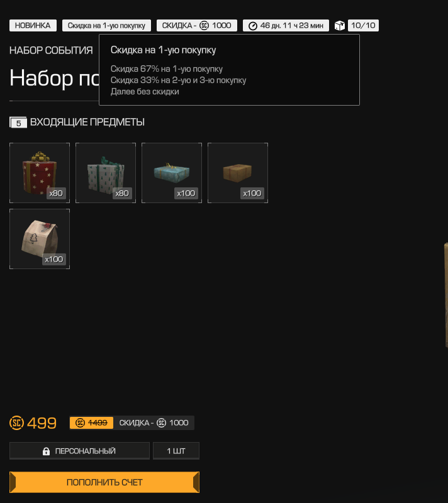This screenshot has height=503, width=448.
Task: Click the red star-pattern gift box item
Action: (40, 173)
